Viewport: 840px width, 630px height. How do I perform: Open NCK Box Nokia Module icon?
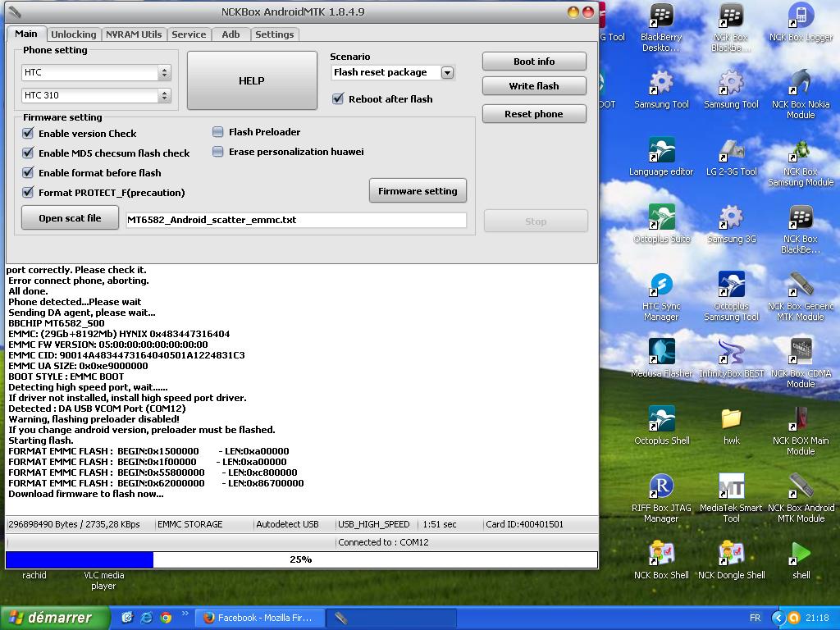(x=801, y=94)
